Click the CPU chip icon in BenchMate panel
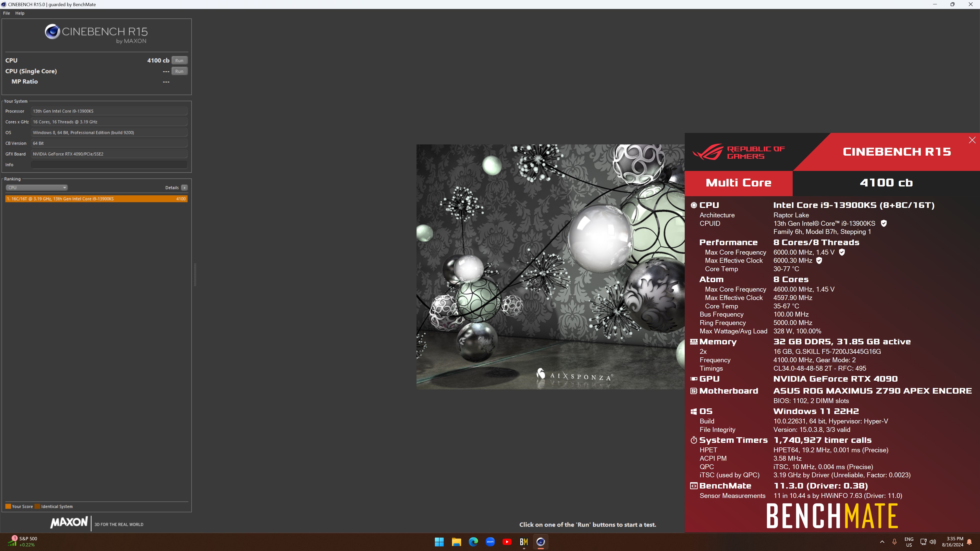This screenshot has width=980, height=551. (694, 205)
